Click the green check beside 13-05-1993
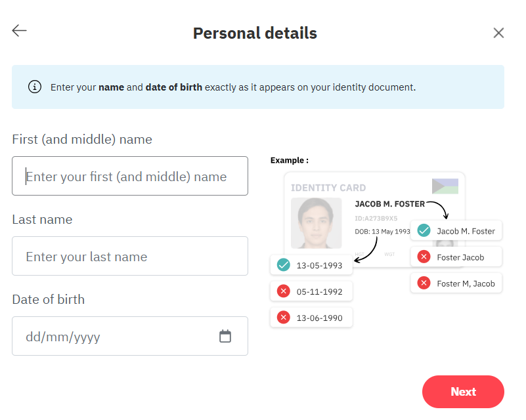This screenshot has width=526, height=420. [x=284, y=265]
